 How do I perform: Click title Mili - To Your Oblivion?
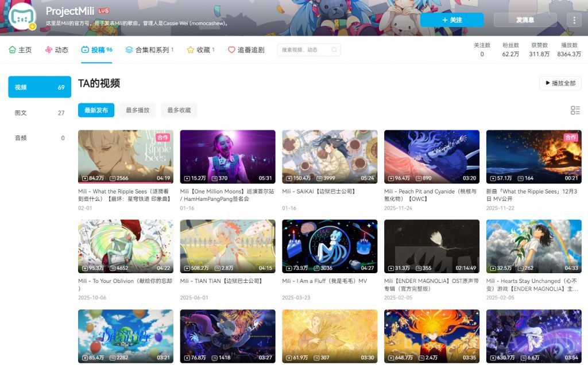125,285
